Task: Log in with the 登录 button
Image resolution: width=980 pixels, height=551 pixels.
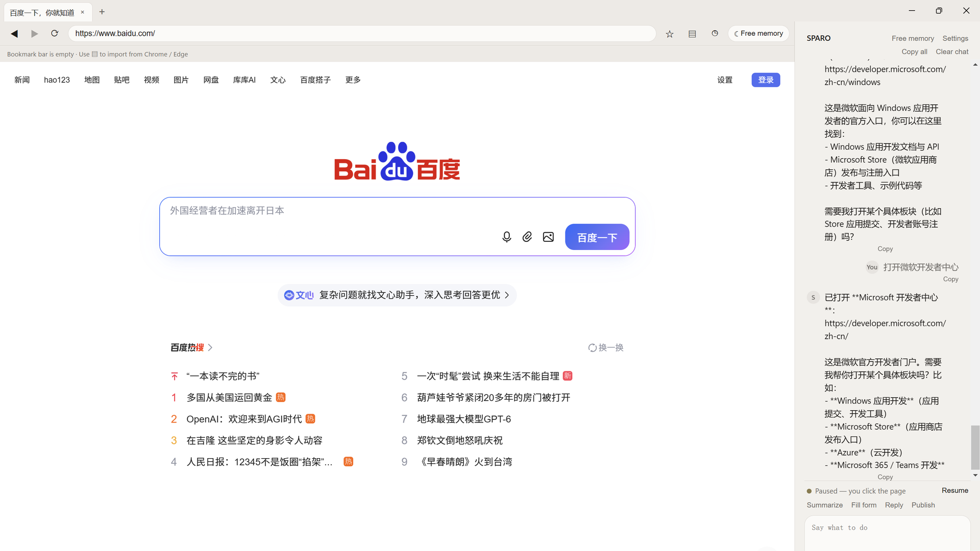Action: 766,80
